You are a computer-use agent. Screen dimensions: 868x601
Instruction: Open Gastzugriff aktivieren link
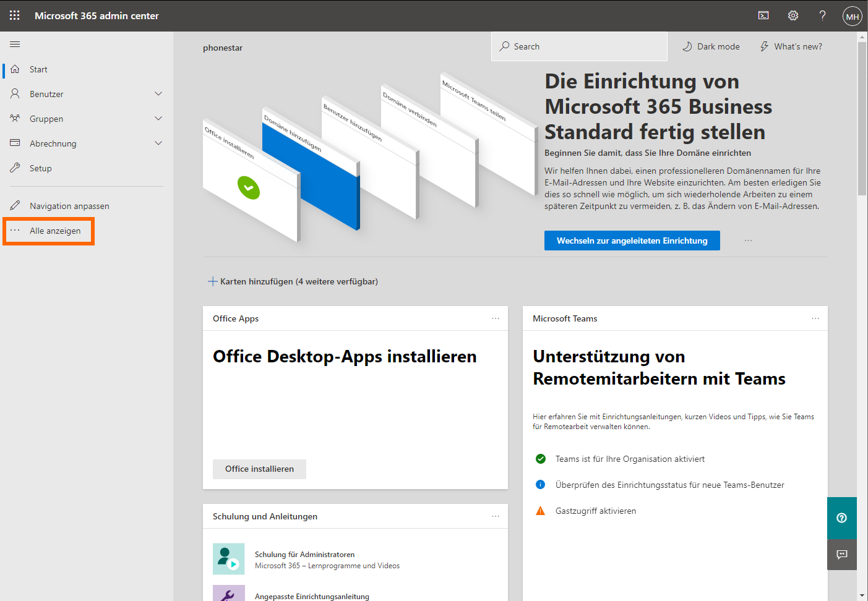596,511
